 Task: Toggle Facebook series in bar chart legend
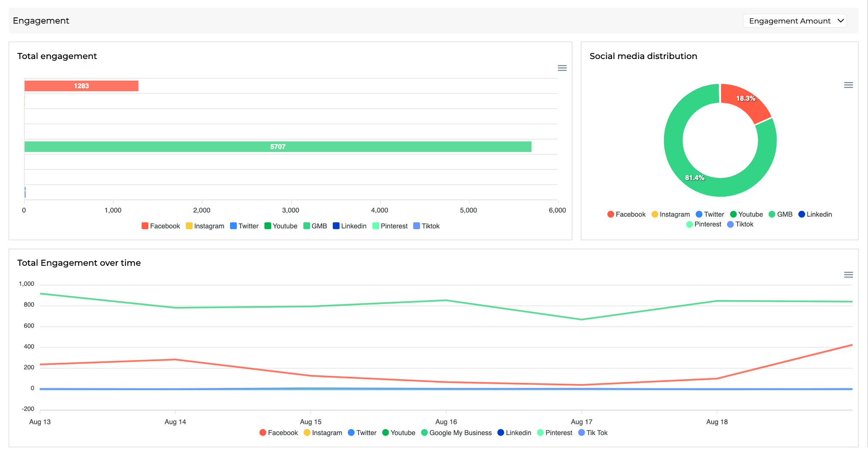(161, 226)
